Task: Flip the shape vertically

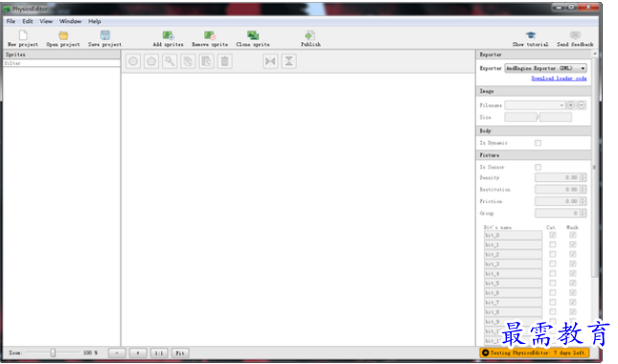Action: click(x=289, y=61)
